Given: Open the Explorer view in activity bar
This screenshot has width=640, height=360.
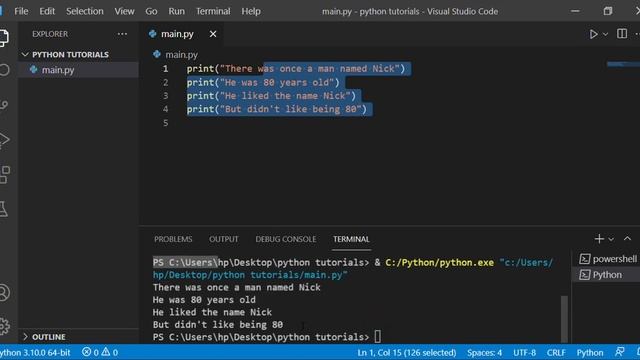Looking at the screenshot, I should 4,38.
